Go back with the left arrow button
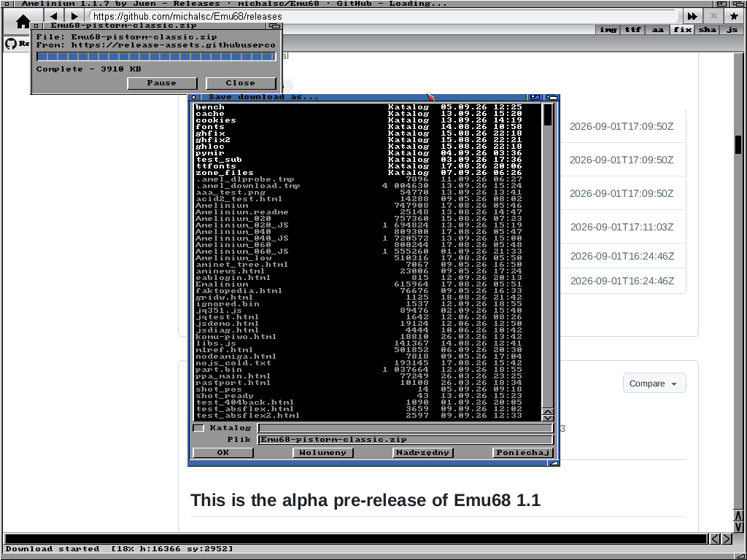 tap(54, 16)
